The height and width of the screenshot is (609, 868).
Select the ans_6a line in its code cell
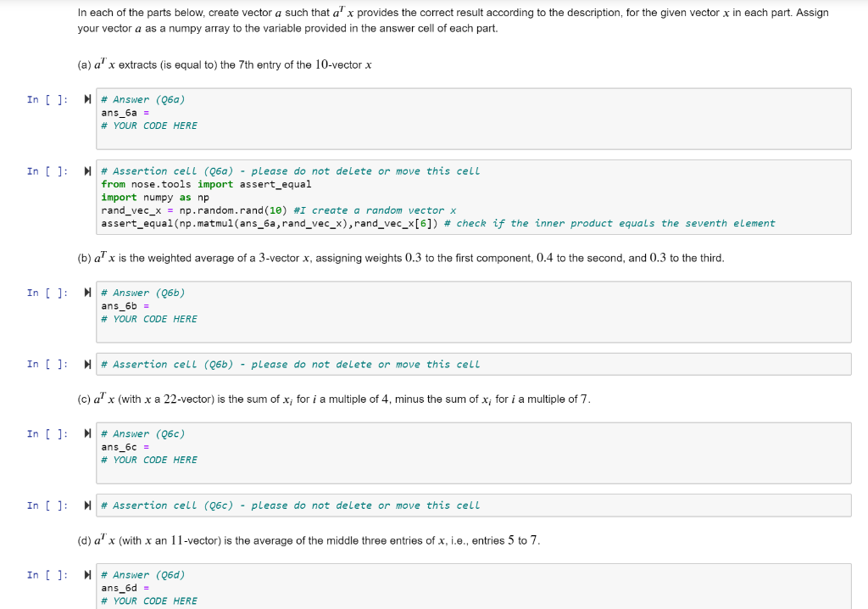[x=122, y=112]
